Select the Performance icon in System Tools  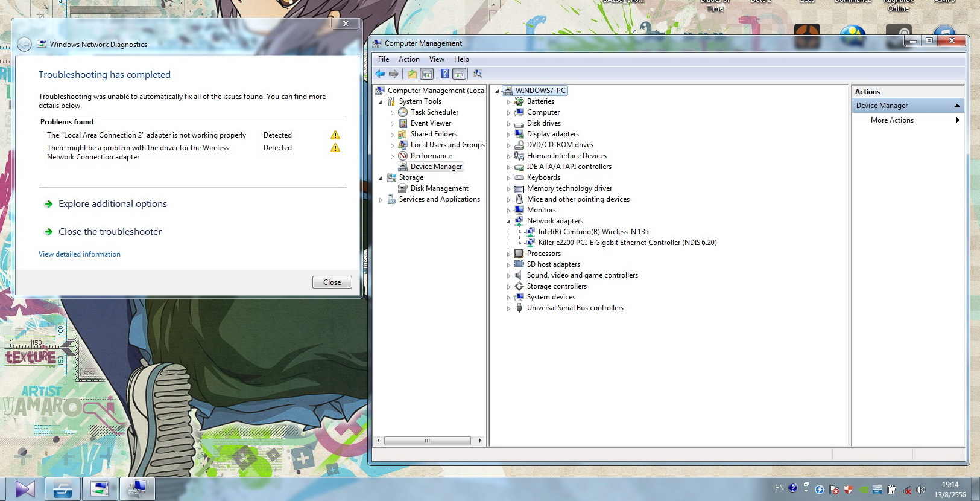pyautogui.click(x=403, y=156)
